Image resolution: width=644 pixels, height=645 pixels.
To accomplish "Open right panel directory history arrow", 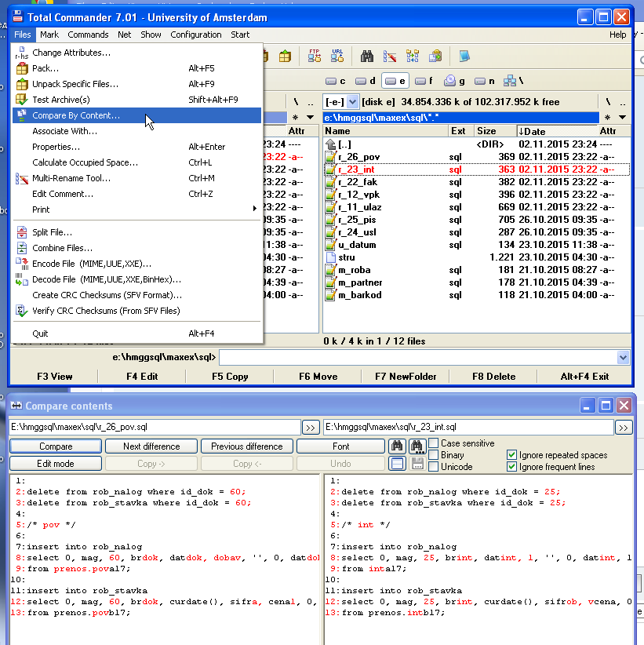I will pyautogui.click(x=623, y=118).
